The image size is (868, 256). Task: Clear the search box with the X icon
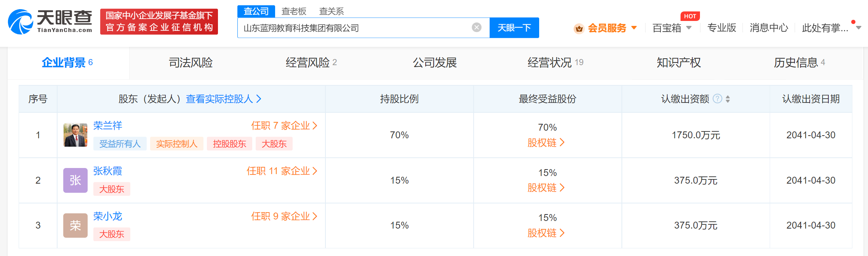pos(476,27)
